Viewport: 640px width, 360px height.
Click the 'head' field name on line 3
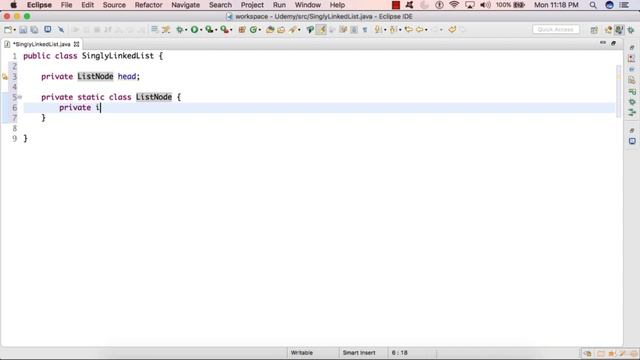127,76
